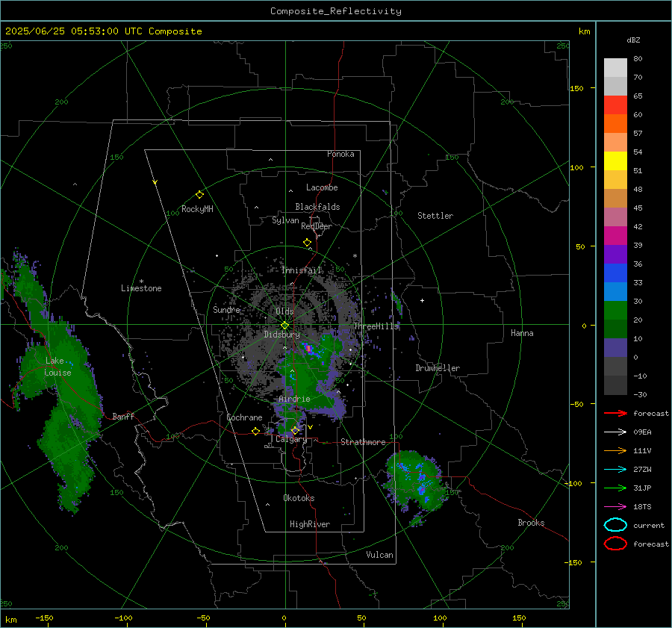Click the dBZ legend heading
This screenshot has height=628, width=672.
(x=633, y=40)
